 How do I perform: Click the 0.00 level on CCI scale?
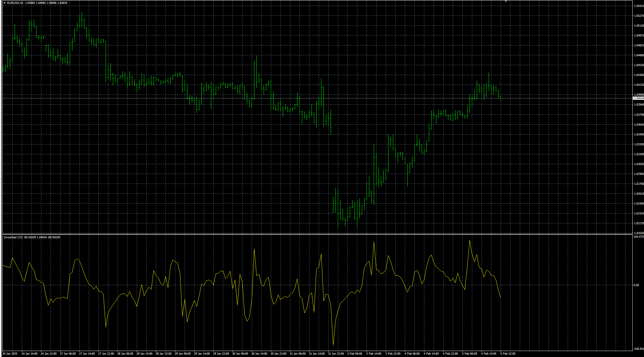(x=636, y=285)
